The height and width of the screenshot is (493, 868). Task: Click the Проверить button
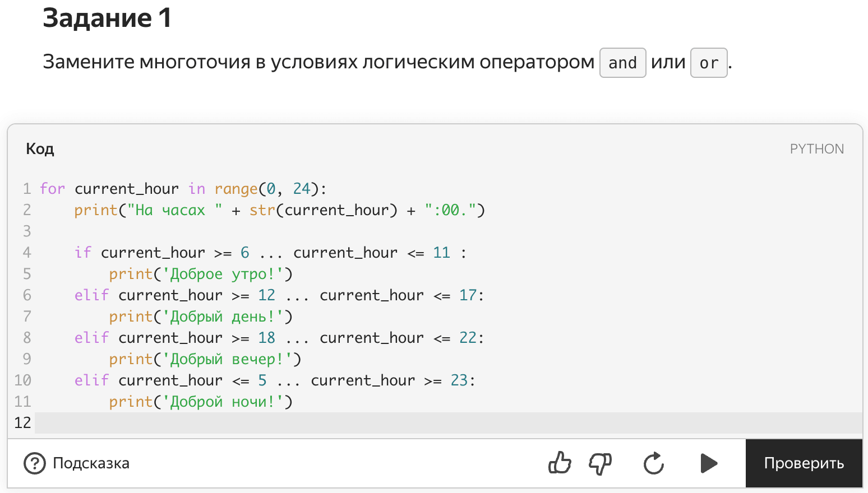click(x=804, y=463)
